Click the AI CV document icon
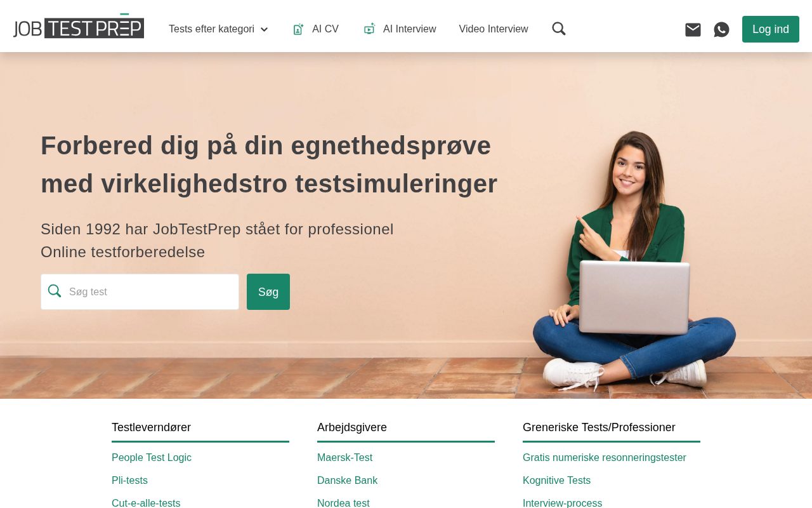812x508 pixels. pos(298,29)
